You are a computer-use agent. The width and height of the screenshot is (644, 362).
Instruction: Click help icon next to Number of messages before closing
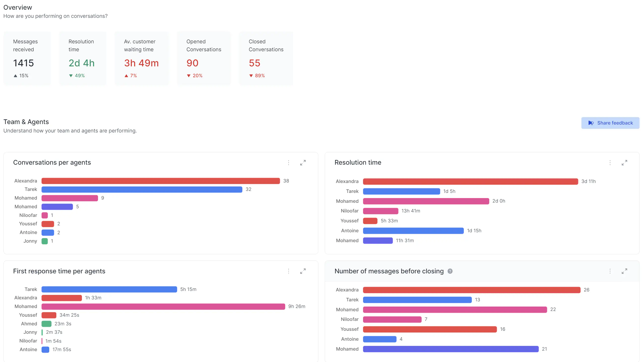pyautogui.click(x=450, y=271)
